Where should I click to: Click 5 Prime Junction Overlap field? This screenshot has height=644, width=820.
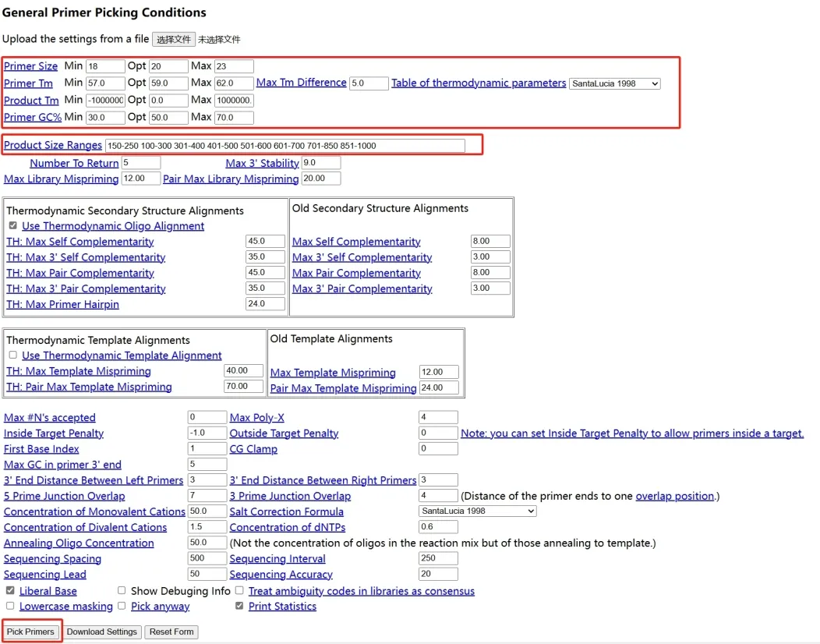point(207,496)
